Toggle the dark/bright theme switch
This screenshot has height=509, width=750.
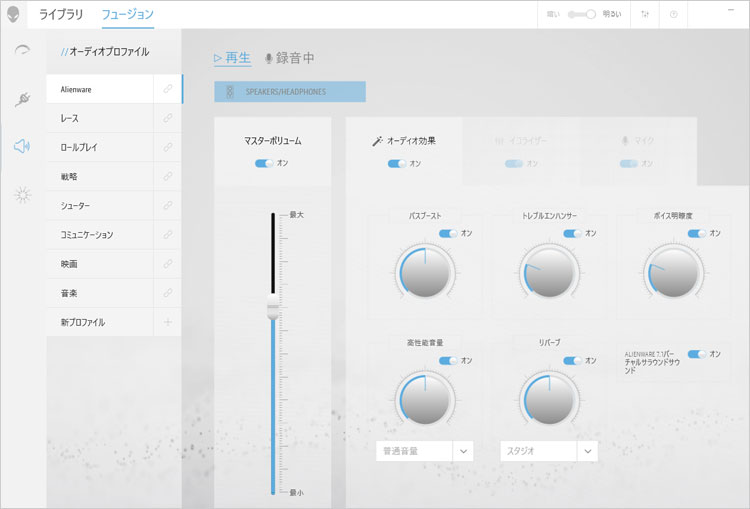click(581, 15)
